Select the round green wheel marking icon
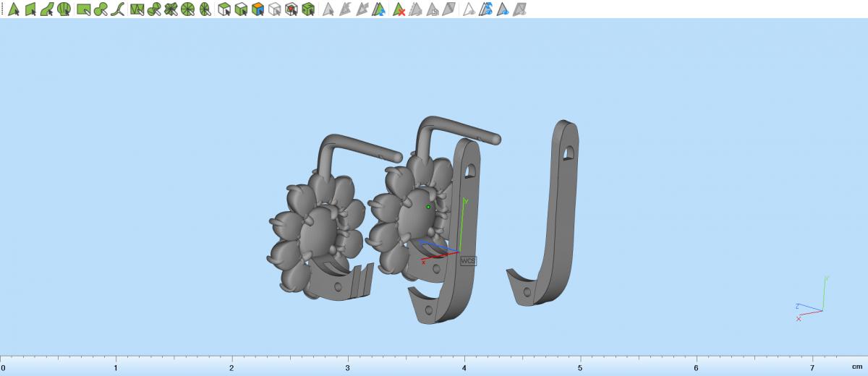 coord(188,9)
